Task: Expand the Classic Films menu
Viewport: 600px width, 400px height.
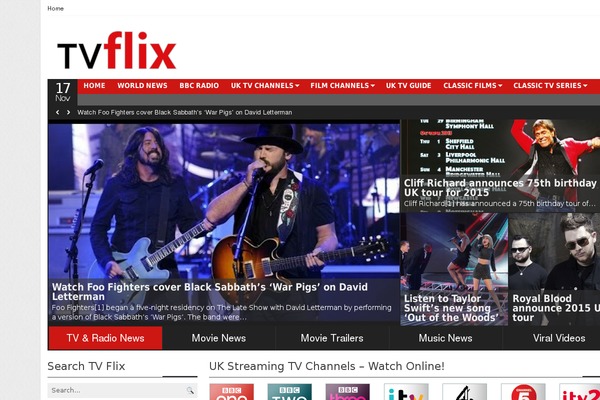Action: tap(473, 86)
